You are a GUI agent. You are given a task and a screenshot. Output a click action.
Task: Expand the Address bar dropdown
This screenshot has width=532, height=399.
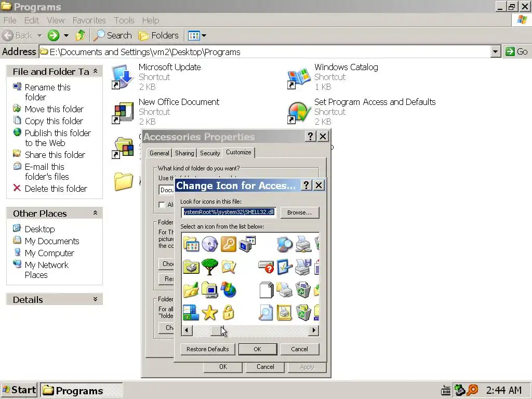[x=495, y=52]
